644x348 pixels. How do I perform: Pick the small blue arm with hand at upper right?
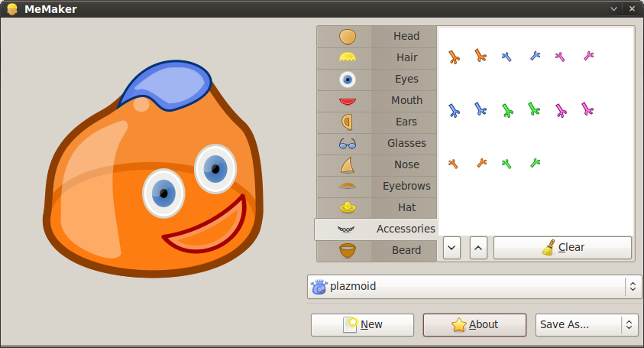[x=536, y=56]
